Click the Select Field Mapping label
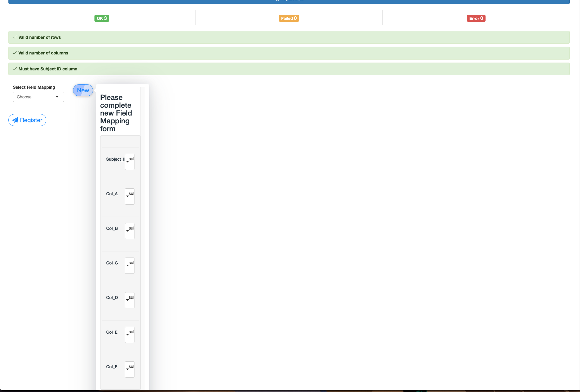Screen dimensions: 580x392 click(x=34, y=87)
